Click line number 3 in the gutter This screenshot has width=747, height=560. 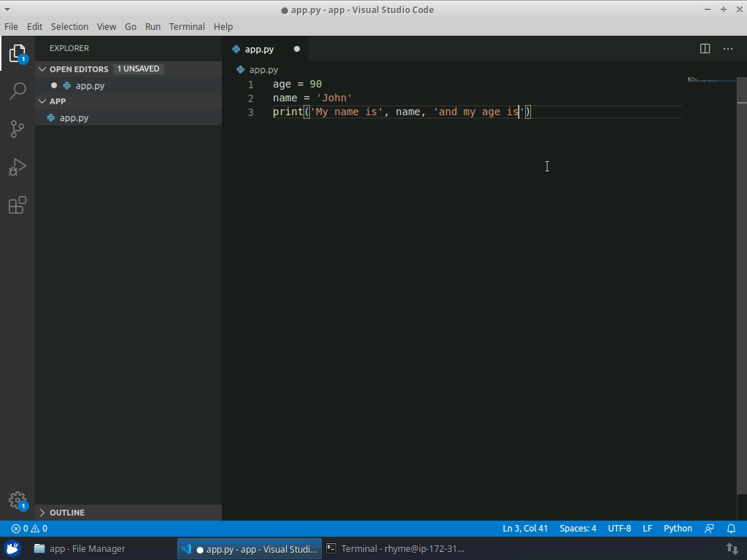pos(251,112)
